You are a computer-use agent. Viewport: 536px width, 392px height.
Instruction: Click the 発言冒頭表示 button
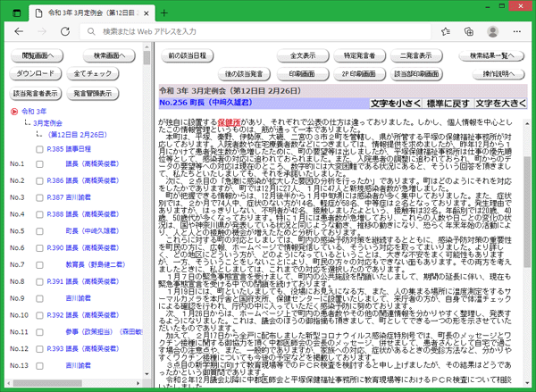(x=93, y=93)
